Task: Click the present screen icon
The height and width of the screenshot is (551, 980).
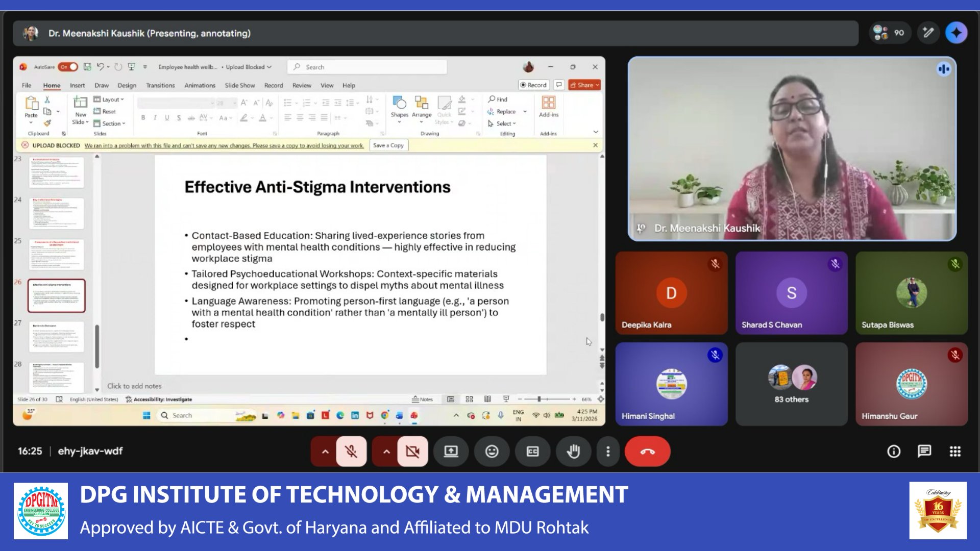Action: coord(451,452)
